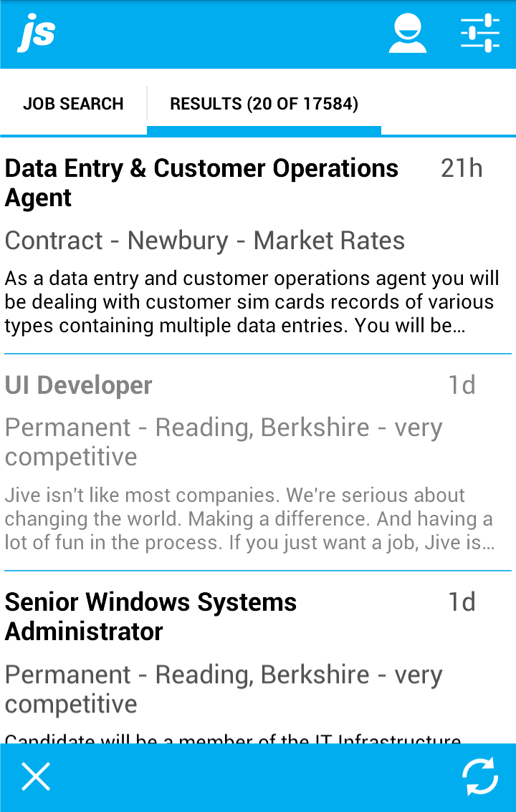Tap the data entry job description text
This screenshot has height=812, width=516.
(252, 302)
